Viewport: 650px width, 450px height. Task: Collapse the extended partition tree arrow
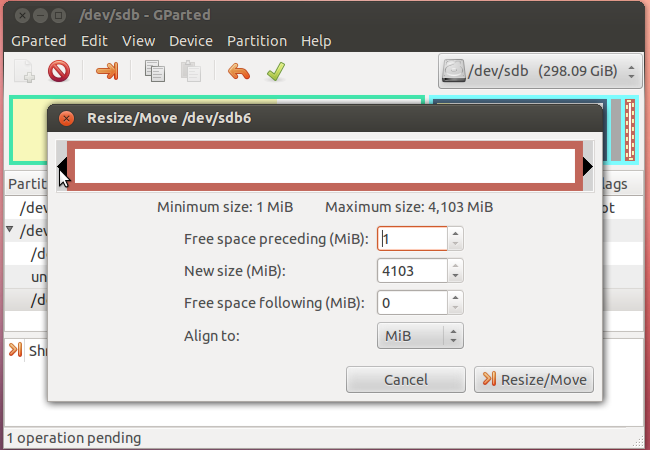[x=10, y=229]
